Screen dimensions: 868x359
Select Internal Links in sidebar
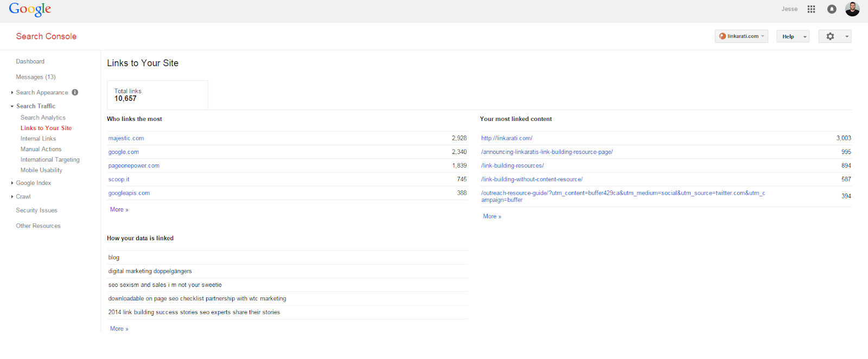[x=38, y=139]
